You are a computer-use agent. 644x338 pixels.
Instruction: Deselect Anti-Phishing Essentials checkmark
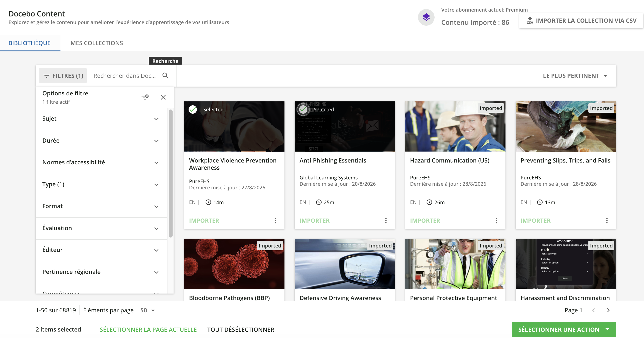pos(303,110)
